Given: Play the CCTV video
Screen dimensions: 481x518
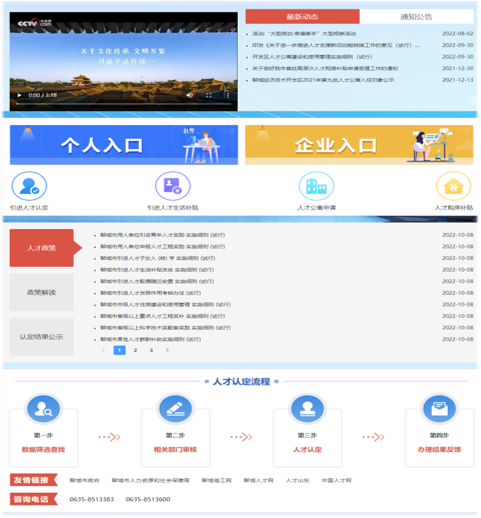Looking at the screenshot, I should tap(19, 95).
